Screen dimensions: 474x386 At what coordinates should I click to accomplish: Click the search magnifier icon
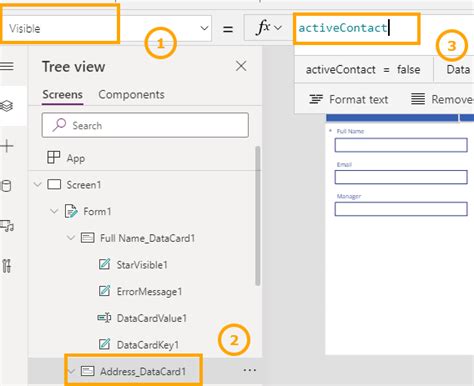point(59,125)
